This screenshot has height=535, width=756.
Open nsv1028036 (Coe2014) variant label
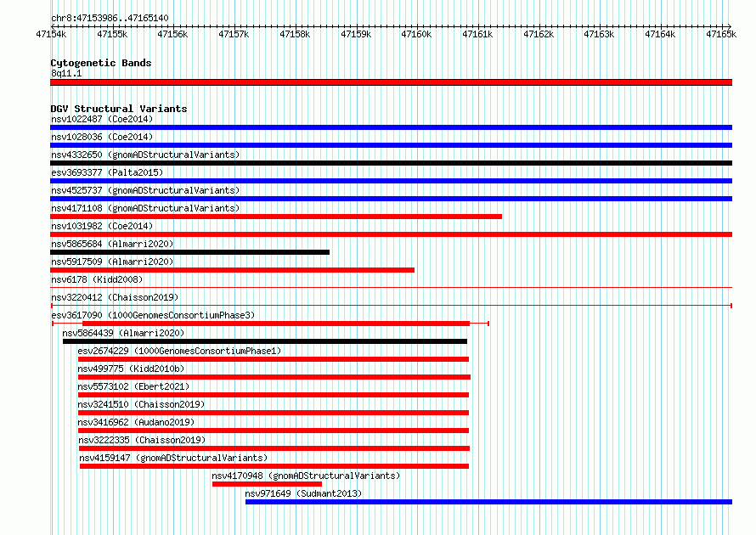click(102, 137)
